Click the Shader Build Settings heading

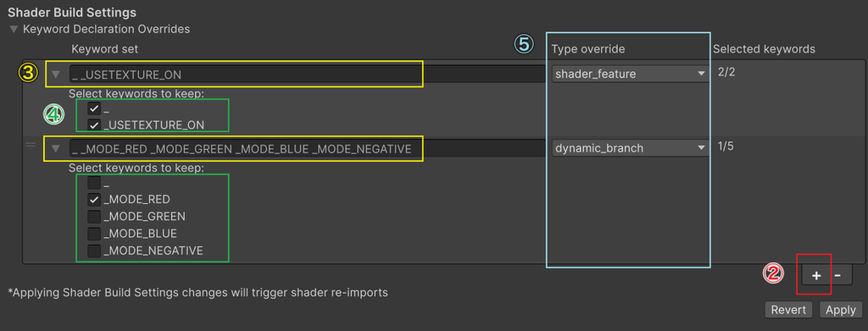72,12
